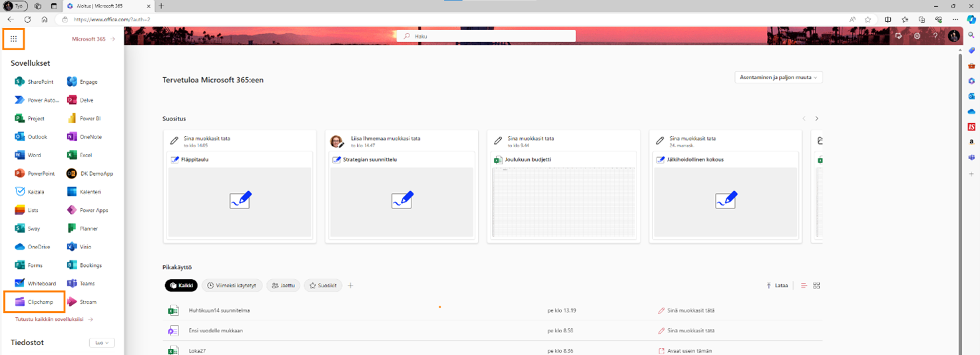Switch file list to list view
The width and height of the screenshot is (980, 355).
coord(804,286)
